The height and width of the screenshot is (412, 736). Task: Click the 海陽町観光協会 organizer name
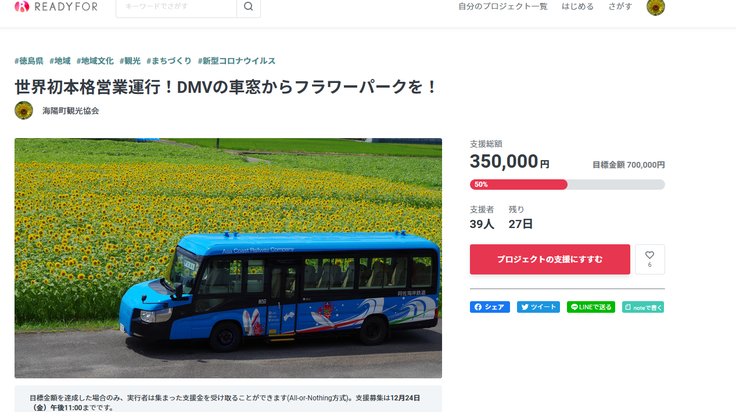tap(70, 111)
